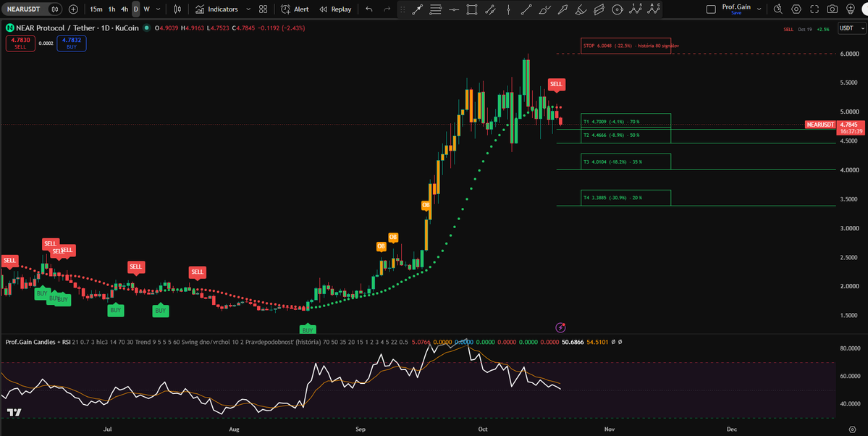Click the TradingView logo
The width and height of the screenshot is (868, 436).
14,412
